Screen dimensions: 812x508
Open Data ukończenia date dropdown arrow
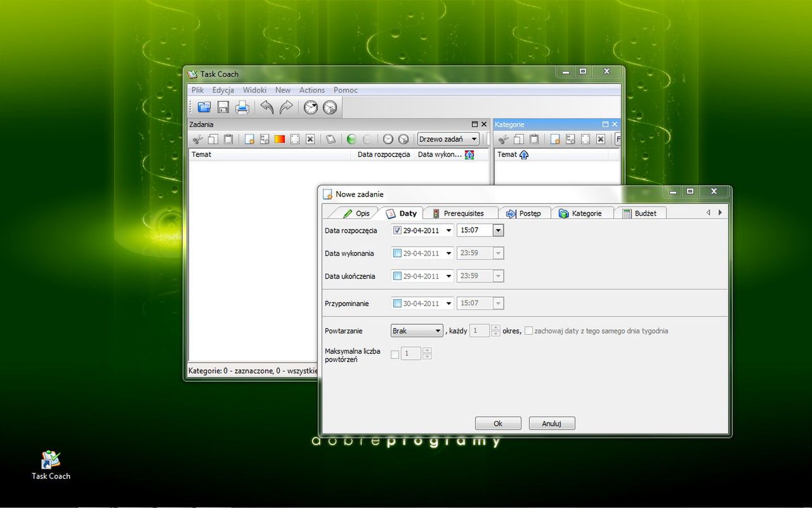pyautogui.click(x=449, y=276)
